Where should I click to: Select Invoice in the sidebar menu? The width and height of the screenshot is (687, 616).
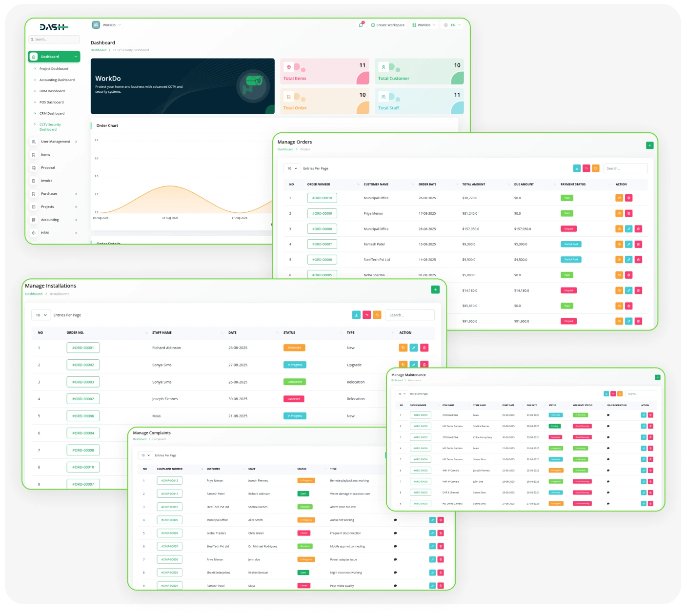click(x=46, y=181)
